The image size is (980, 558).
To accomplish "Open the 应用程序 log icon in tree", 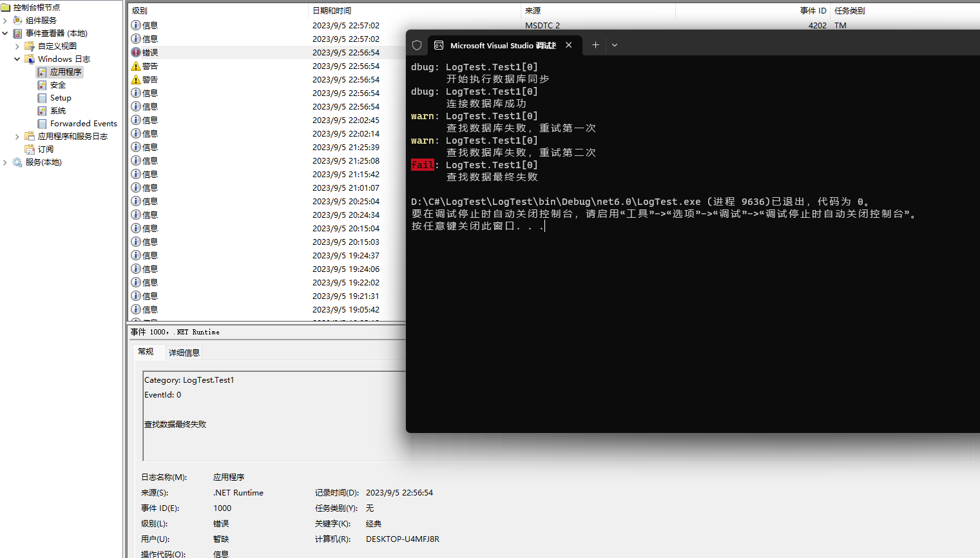I will tap(42, 72).
